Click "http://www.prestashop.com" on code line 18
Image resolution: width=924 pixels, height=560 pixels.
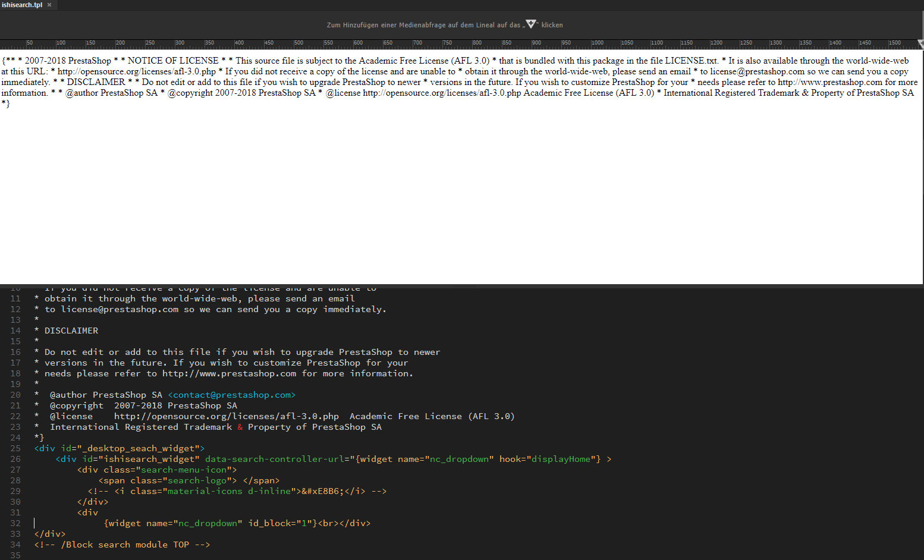tap(229, 373)
